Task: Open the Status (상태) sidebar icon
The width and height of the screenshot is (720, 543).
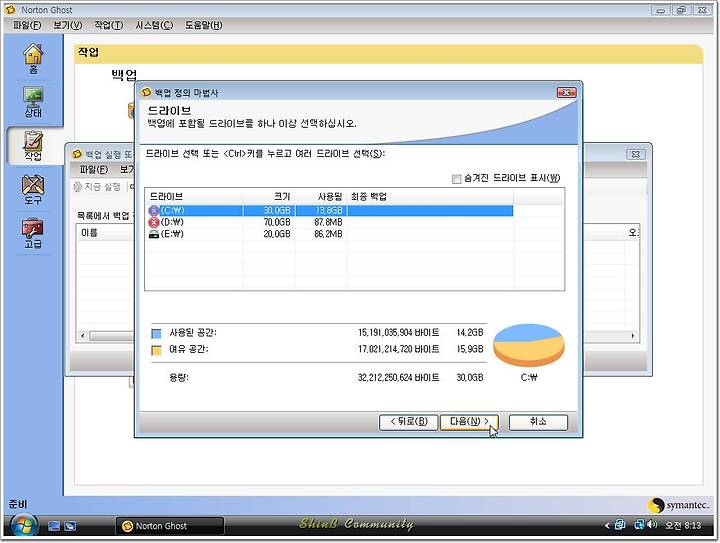Action: pyautogui.click(x=33, y=102)
